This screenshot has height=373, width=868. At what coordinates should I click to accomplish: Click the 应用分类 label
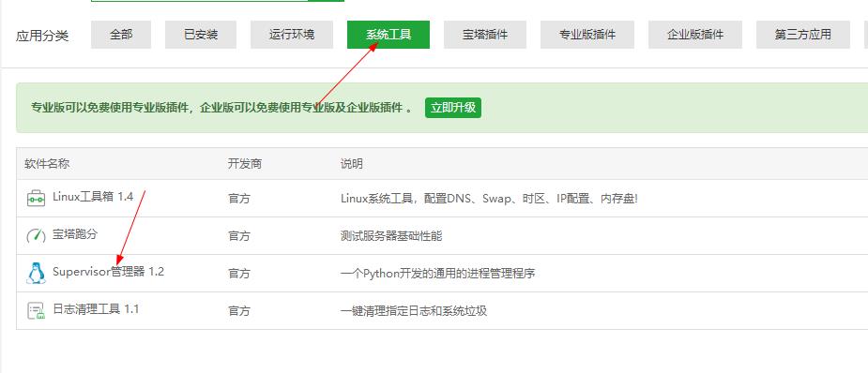point(42,36)
